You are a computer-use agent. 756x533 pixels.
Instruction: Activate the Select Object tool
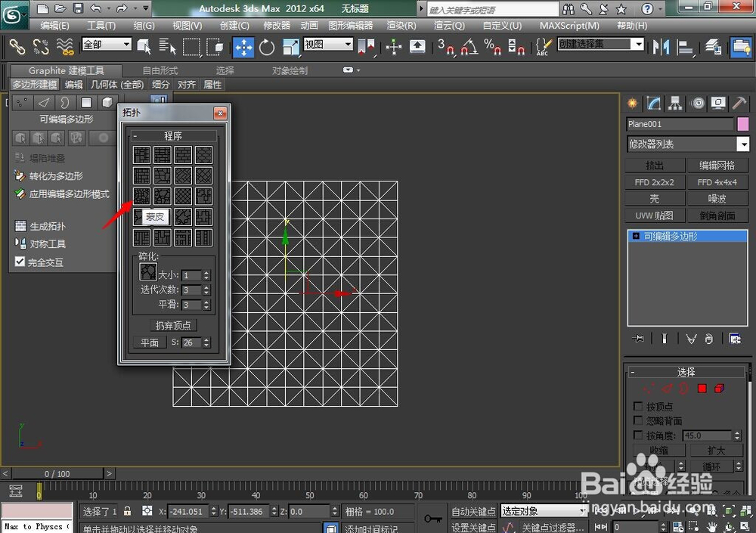point(144,48)
